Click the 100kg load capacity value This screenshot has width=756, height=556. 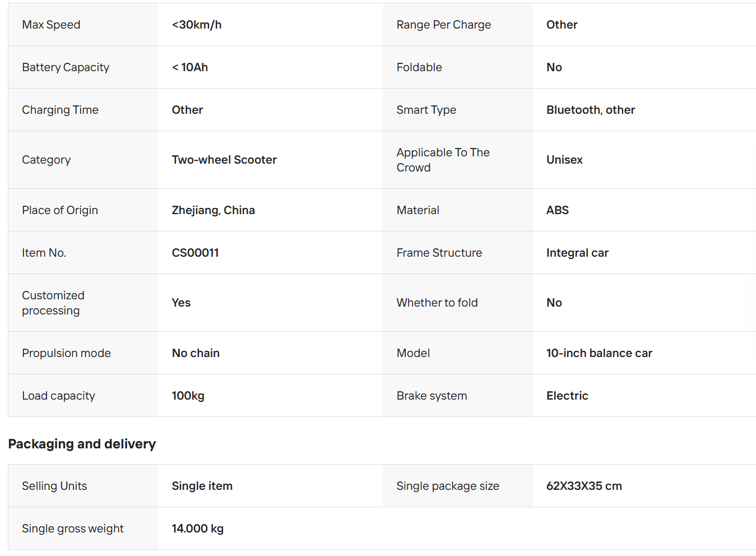(x=188, y=396)
